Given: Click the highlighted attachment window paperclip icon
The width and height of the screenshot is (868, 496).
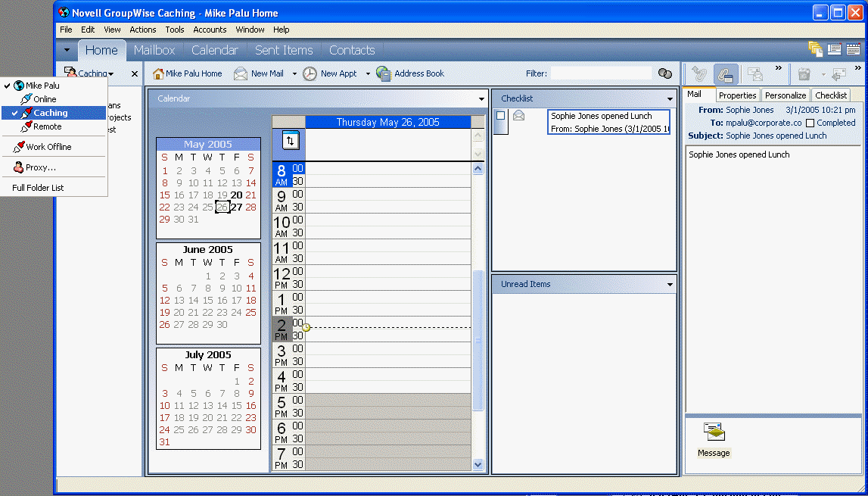Looking at the screenshot, I should [x=726, y=73].
